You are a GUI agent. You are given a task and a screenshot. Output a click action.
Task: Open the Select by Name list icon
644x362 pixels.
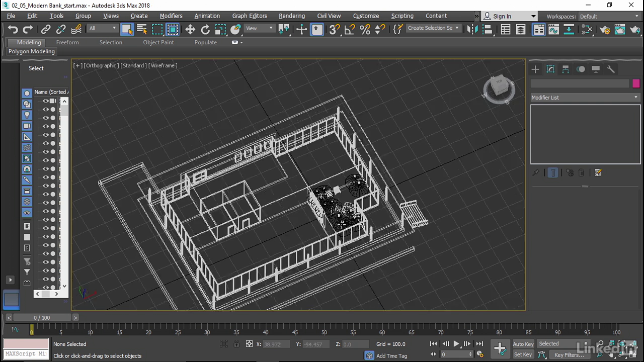click(x=142, y=30)
